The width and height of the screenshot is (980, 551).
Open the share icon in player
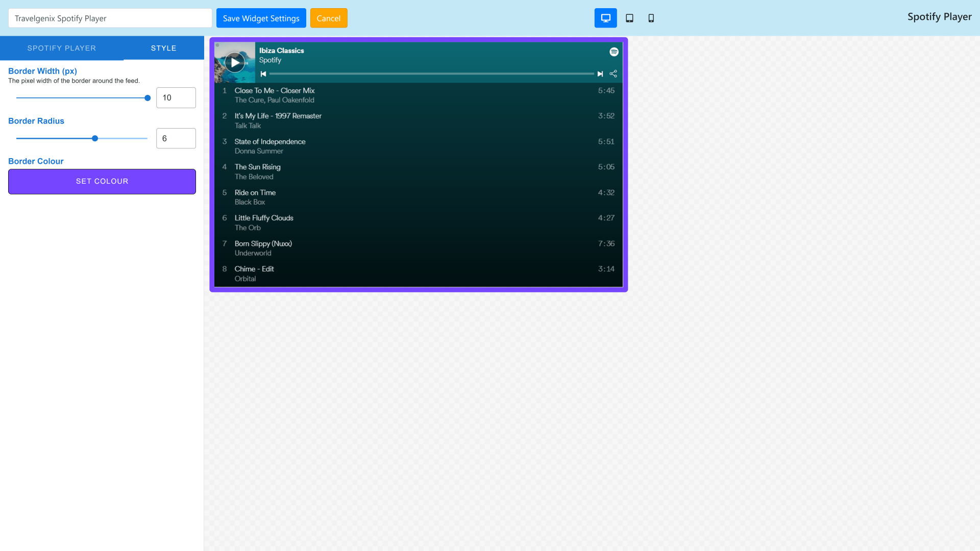(614, 74)
